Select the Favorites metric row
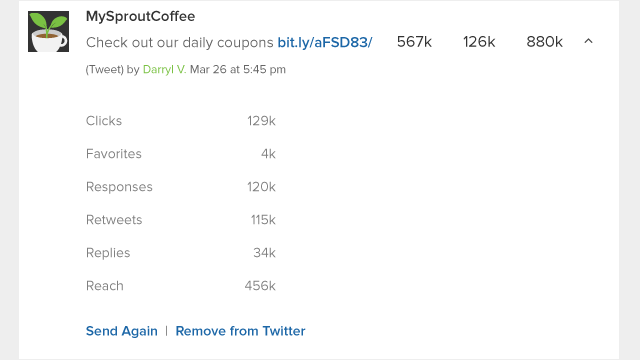640x360 pixels. (181, 154)
